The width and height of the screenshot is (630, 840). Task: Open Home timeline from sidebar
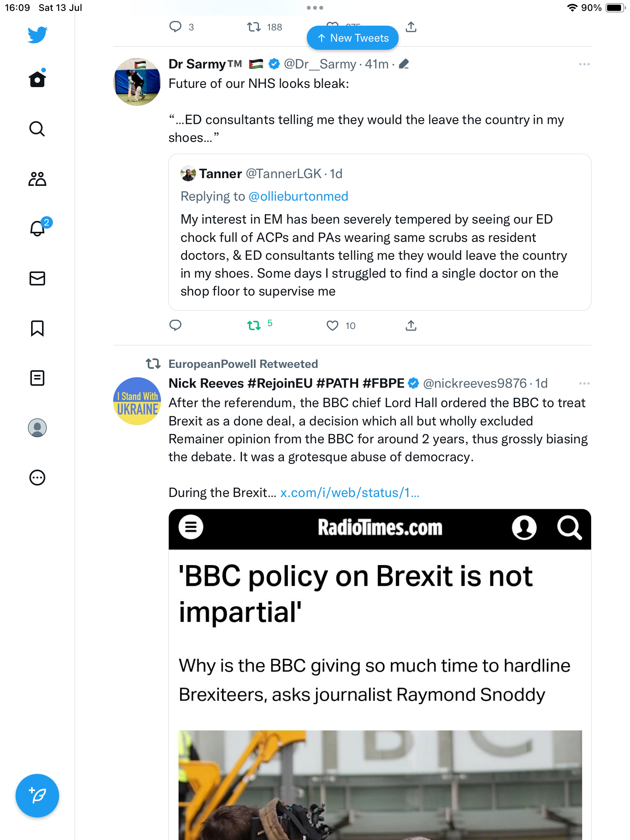coord(37,79)
